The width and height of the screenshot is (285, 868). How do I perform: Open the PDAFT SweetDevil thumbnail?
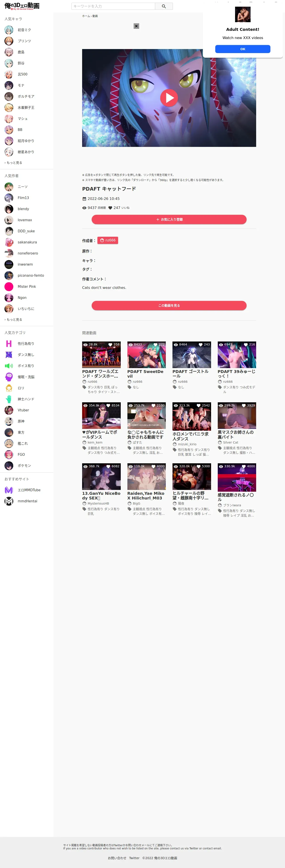pyautogui.click(x=146, y=355)
